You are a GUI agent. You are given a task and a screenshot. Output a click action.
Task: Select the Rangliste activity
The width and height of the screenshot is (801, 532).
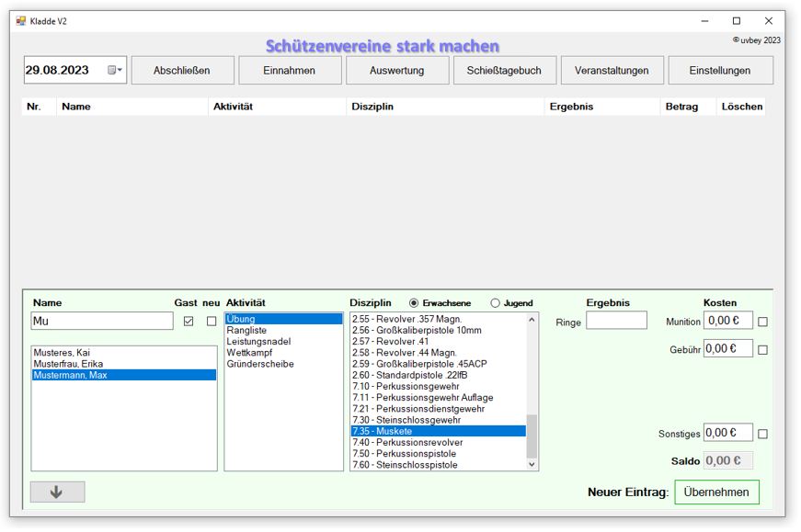[283, 331]
